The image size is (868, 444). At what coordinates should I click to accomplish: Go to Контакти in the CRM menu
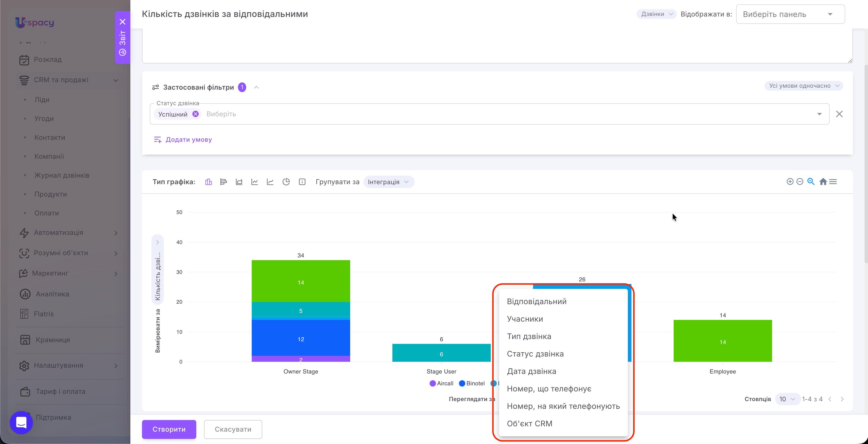pyautogui.click(x=50, y=138)
